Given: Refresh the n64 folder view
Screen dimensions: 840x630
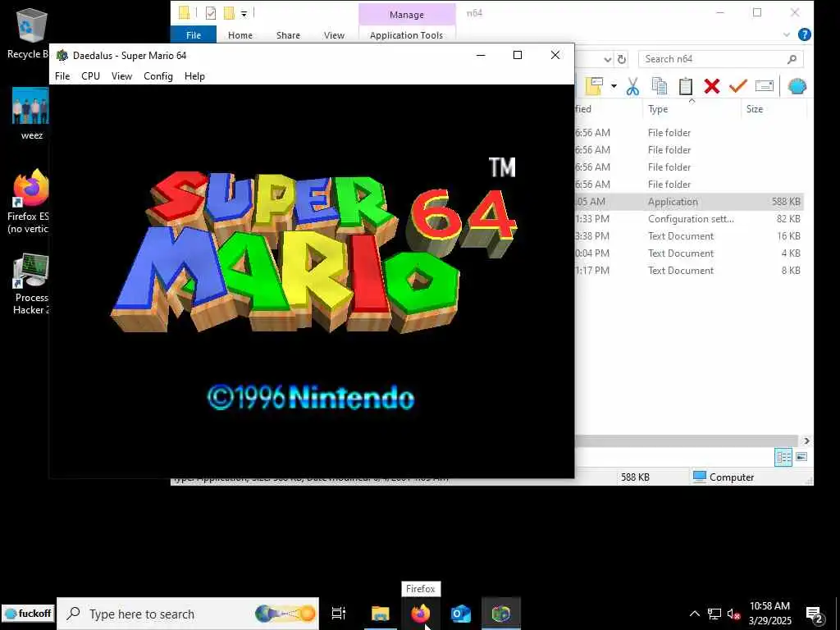Looking at the screenshot, I should (x=622, y=59).
